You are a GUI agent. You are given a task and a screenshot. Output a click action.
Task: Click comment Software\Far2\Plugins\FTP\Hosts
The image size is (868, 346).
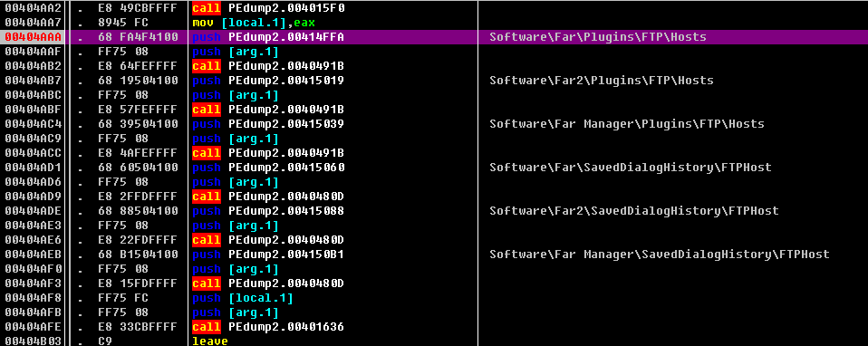tap(602, 81)
